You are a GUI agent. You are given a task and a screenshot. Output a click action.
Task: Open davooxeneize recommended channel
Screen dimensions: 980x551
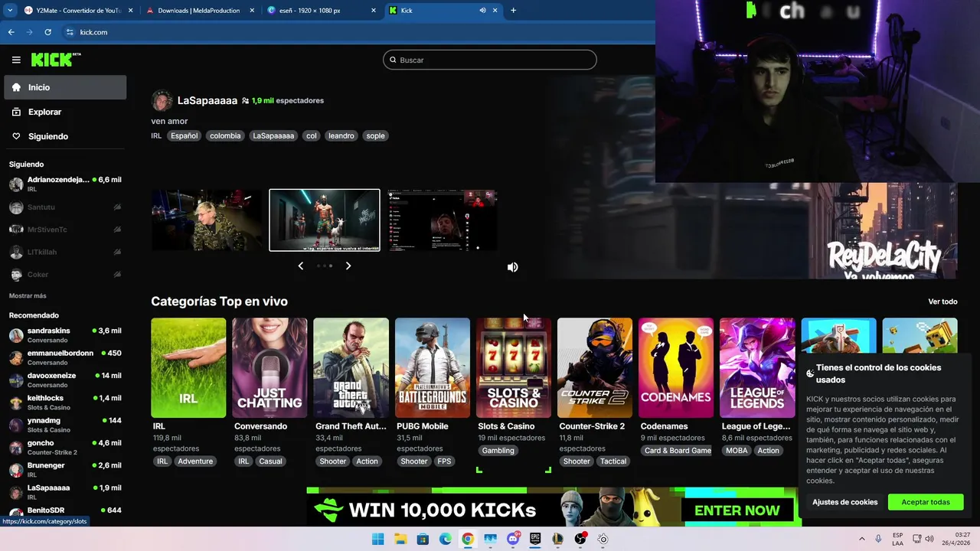click(65, 380)
